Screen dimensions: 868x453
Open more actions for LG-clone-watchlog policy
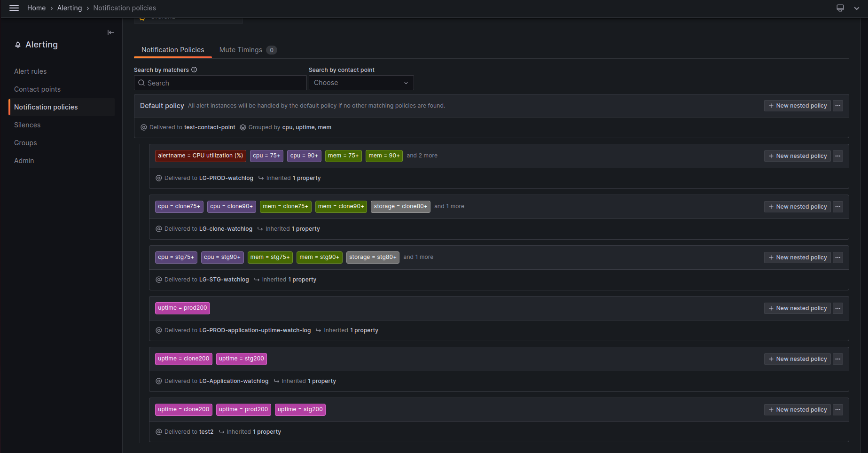coord(838,207)
